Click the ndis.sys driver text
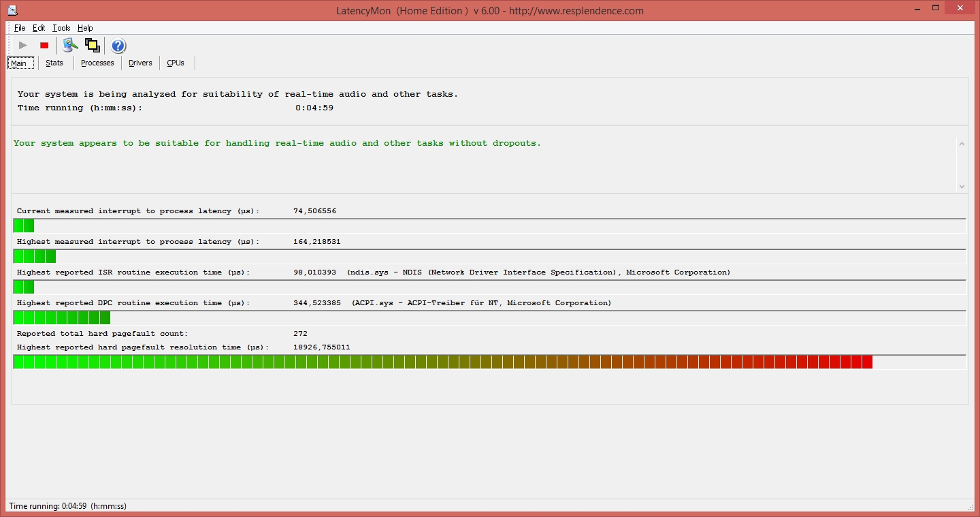Viewport: 980px width, 517px height. (x=538, y=272)
